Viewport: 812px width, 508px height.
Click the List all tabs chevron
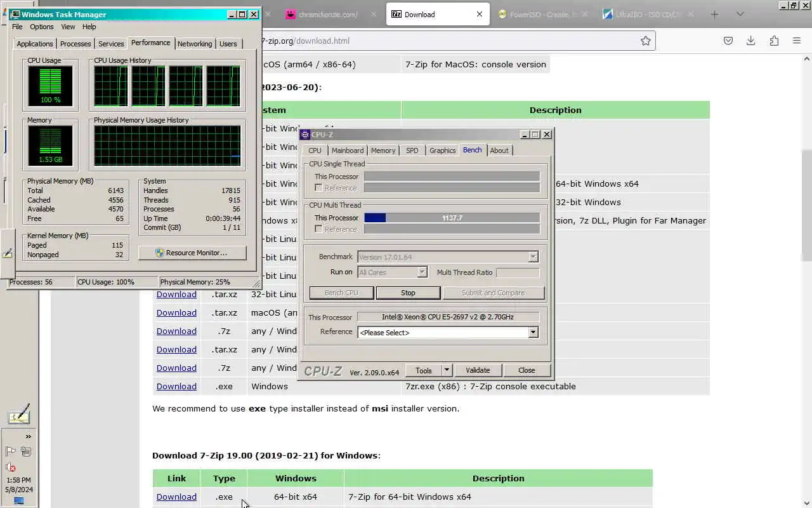(x=740, y=14)
